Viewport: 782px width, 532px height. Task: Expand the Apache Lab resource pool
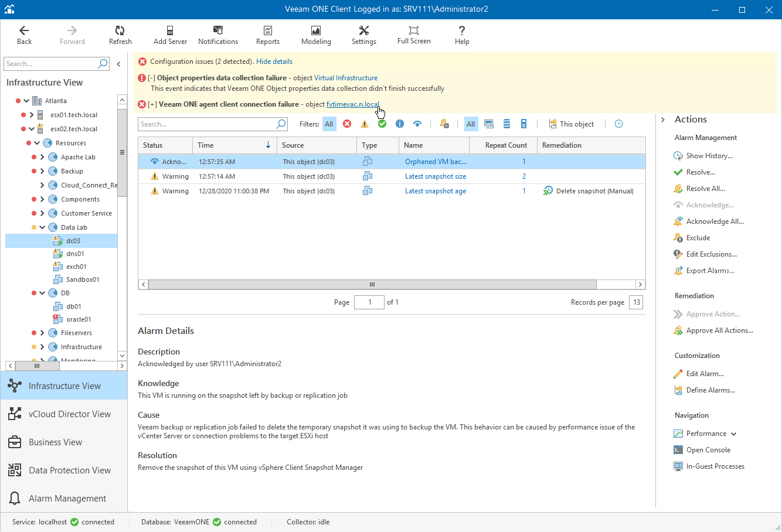[42, 157]
